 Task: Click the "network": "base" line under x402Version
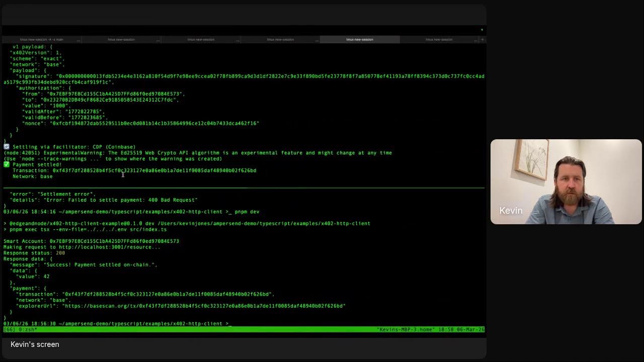click(37, 64)
